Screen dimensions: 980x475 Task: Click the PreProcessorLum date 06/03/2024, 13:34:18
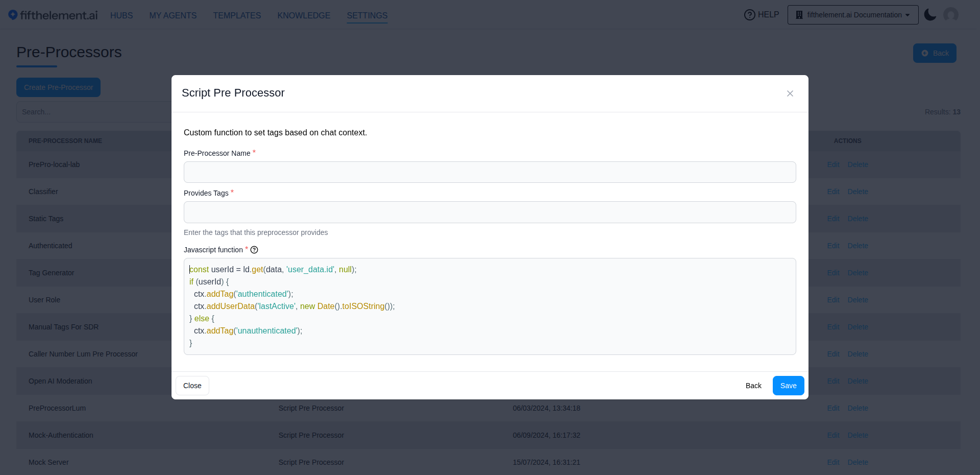[547, 408]
